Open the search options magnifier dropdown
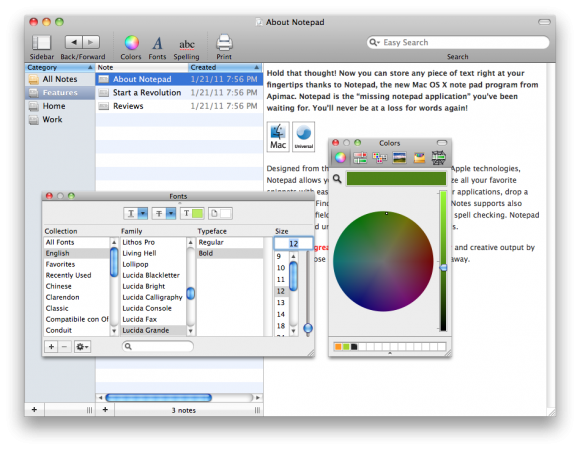Screen dimensions: 580x450 pyautogui.click(x=375, y=43)
